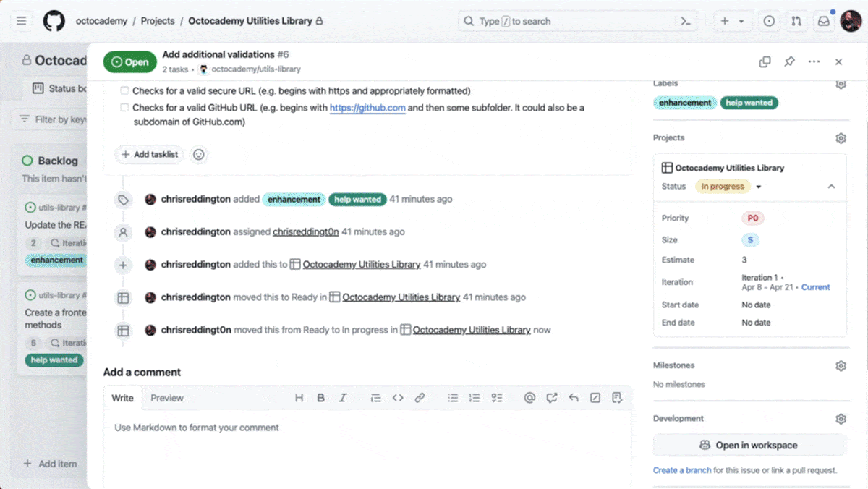Insert a link with the link icon
The image size is (868, 489).
(420, 398)
